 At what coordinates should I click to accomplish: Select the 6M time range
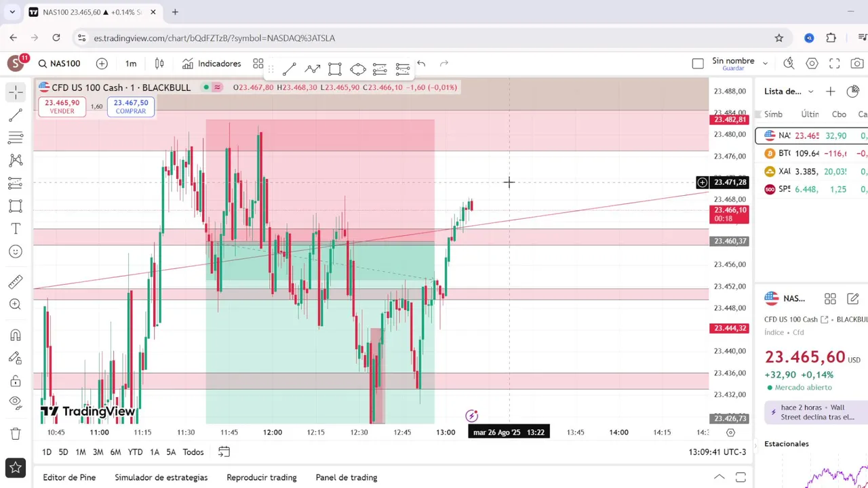pyautogui.click(x=115, y=452)
